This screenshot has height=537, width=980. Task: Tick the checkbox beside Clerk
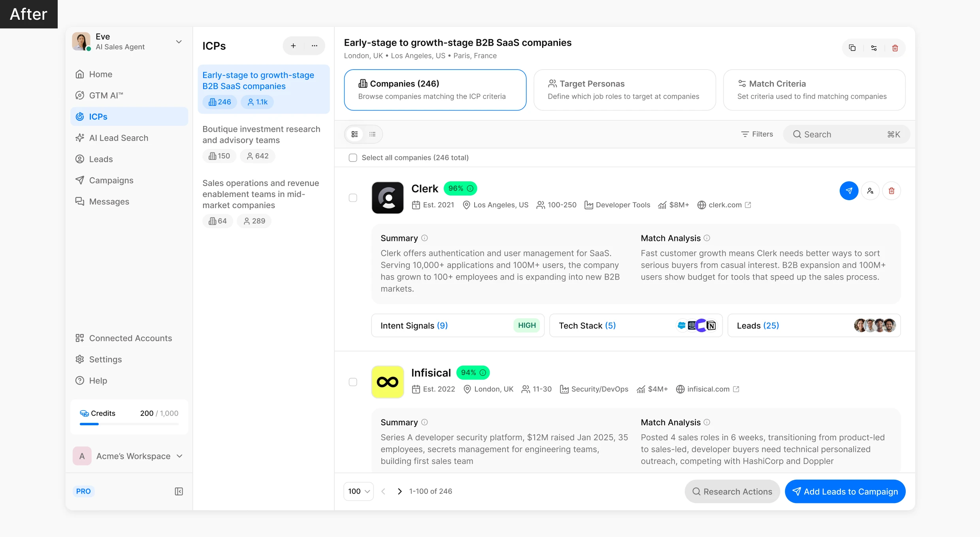(353, 198)
